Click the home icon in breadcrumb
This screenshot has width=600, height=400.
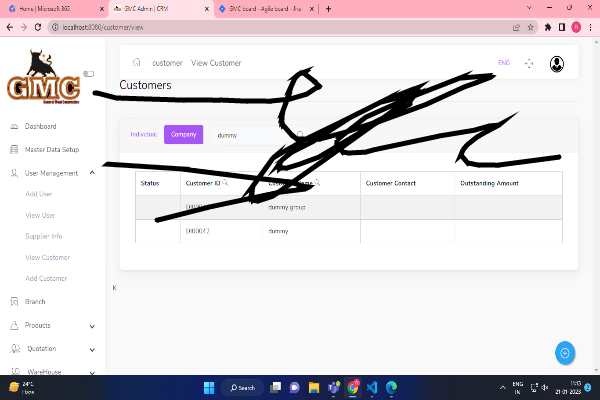136,63
